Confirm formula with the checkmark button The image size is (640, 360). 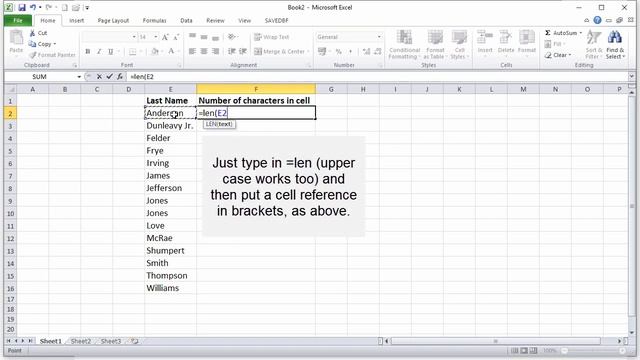click(x=109, y=76)
